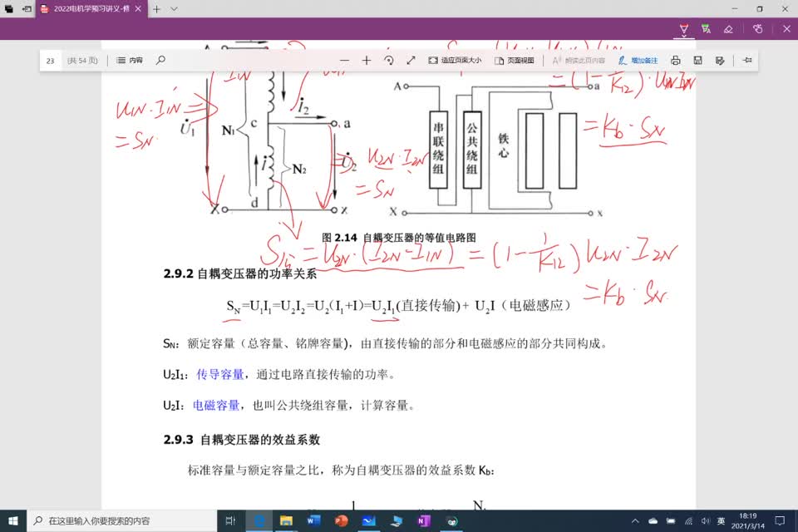Open the notification action center
This screenshot has width=798, height=532.
pyautogui.click(x=780, y=521)
